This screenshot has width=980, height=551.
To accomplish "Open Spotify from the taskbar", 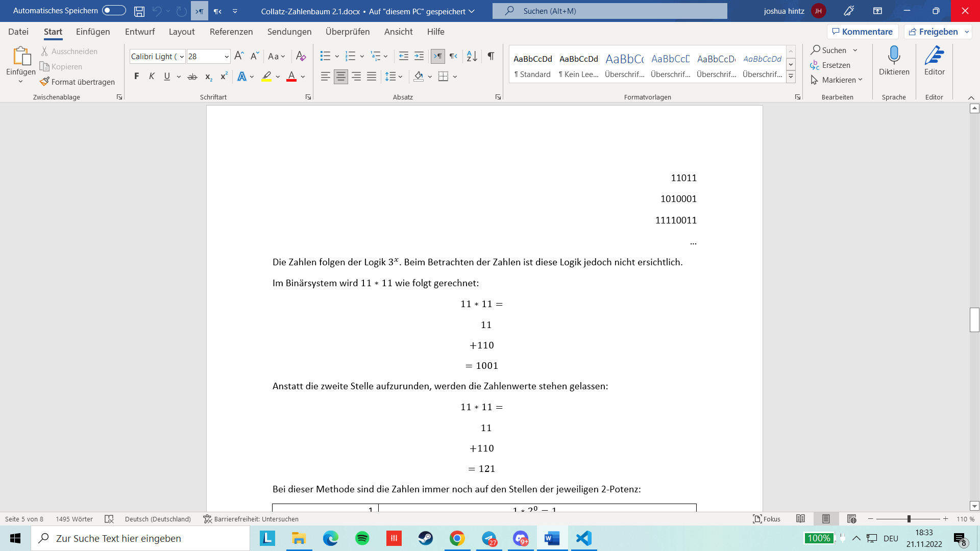I will pyautogui.click(x=362, y=538).
